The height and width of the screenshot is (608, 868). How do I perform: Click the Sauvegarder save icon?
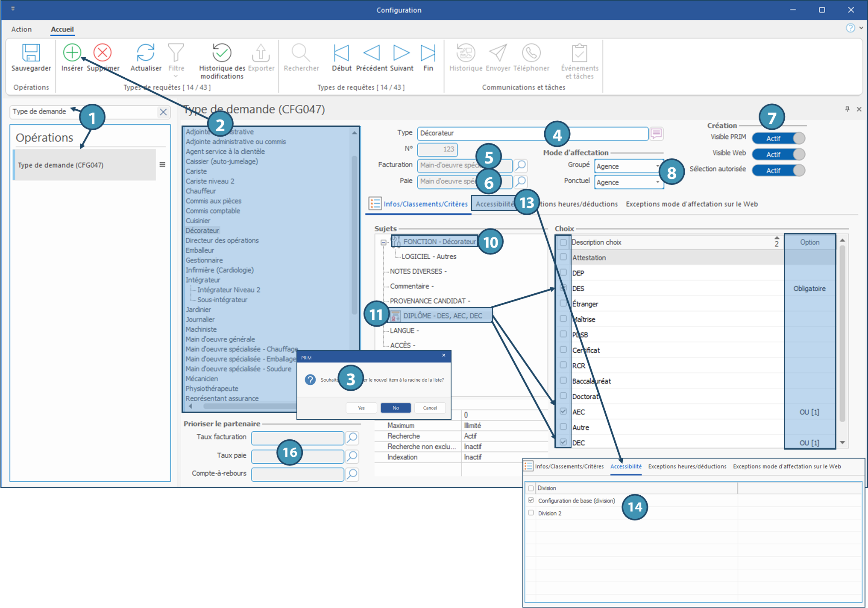coord(31,53)
